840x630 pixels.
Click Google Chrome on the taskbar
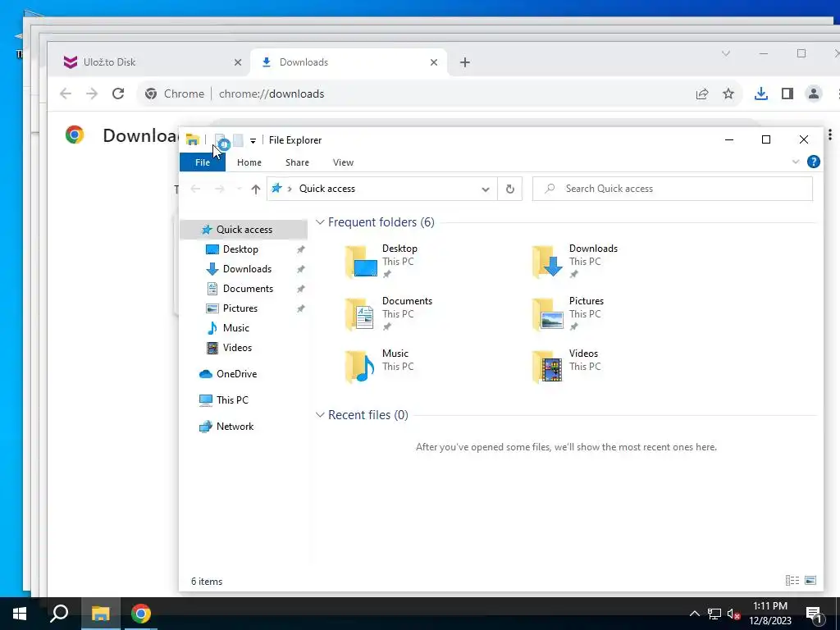(x=141, y=614)
